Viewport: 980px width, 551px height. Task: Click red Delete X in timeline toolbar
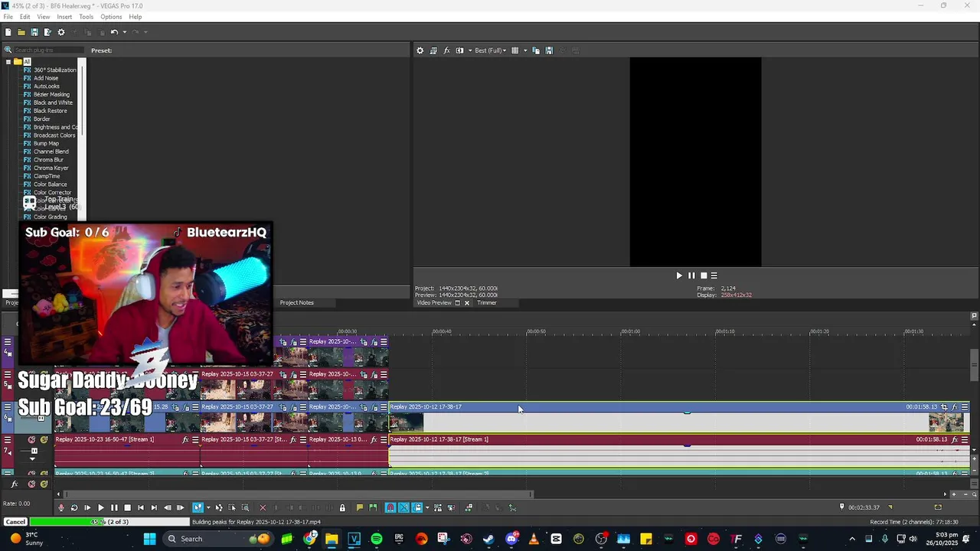pyautogui.click(x=263, y=507)
